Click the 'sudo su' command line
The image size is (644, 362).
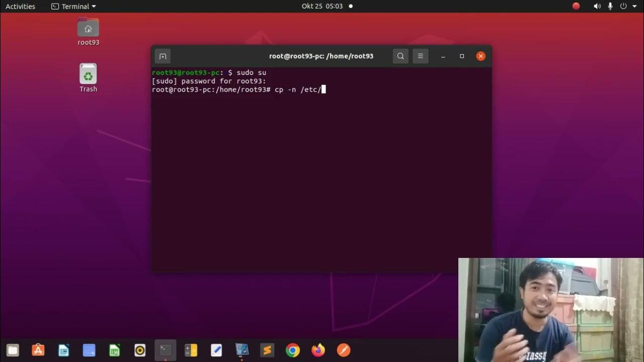(x=251, y=73)
